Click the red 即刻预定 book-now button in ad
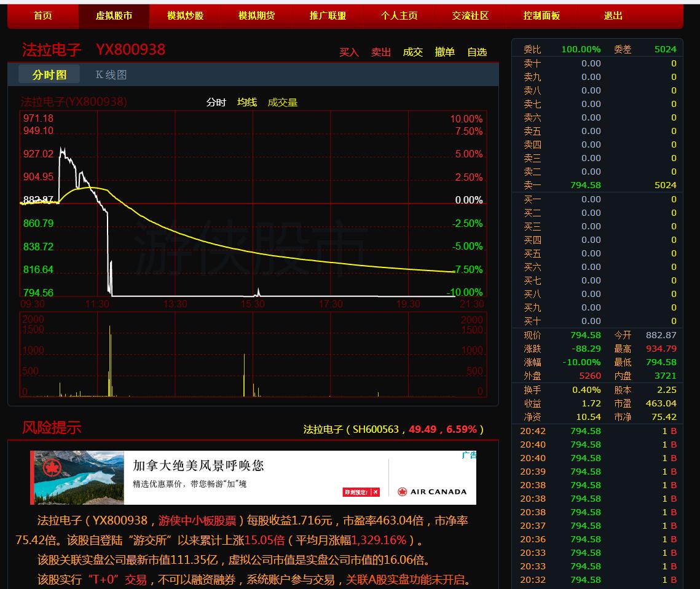700x589 pixels. (361, 492)
